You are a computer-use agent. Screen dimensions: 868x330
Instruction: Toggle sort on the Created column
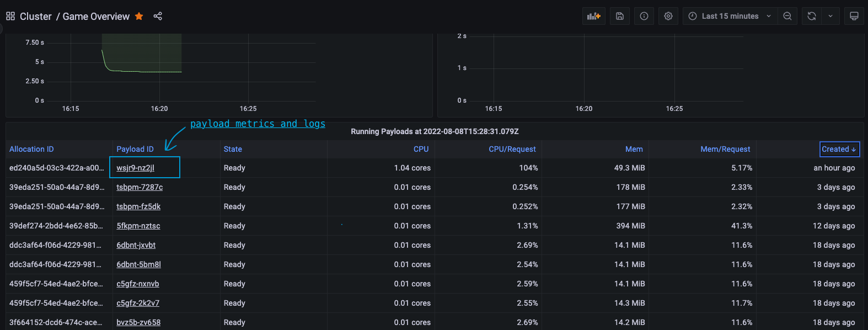839,149
